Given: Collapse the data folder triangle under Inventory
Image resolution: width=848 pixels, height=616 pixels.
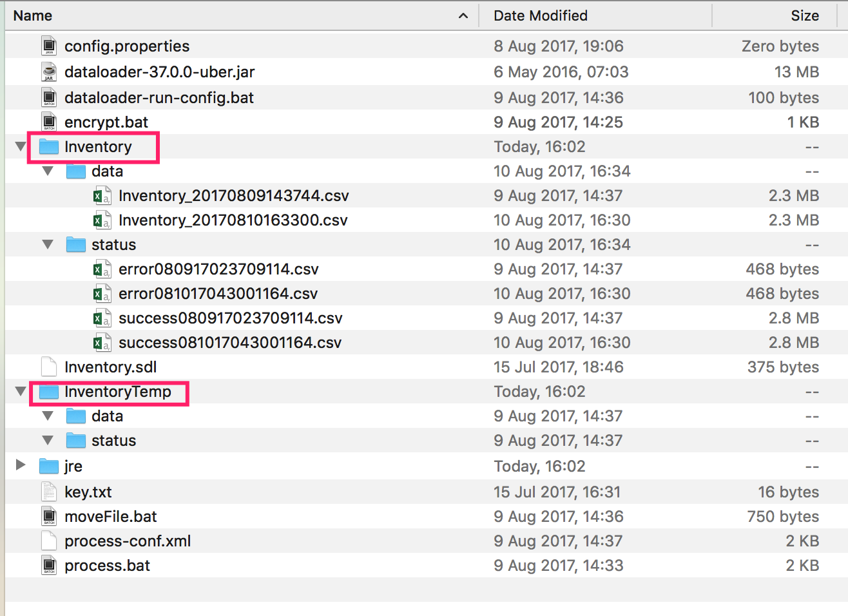Looking at the screenshot, I should [48, 171].
